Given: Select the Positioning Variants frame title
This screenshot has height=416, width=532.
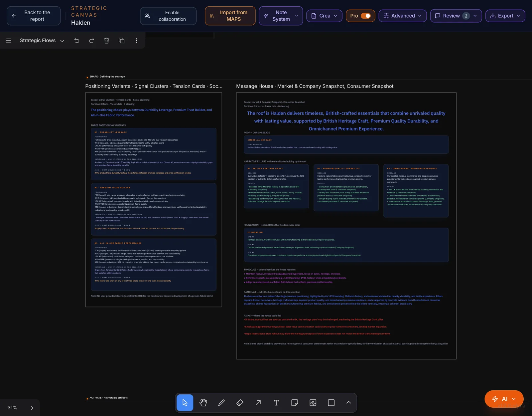Looking at the screenshot, I should (x=154, y=86).
